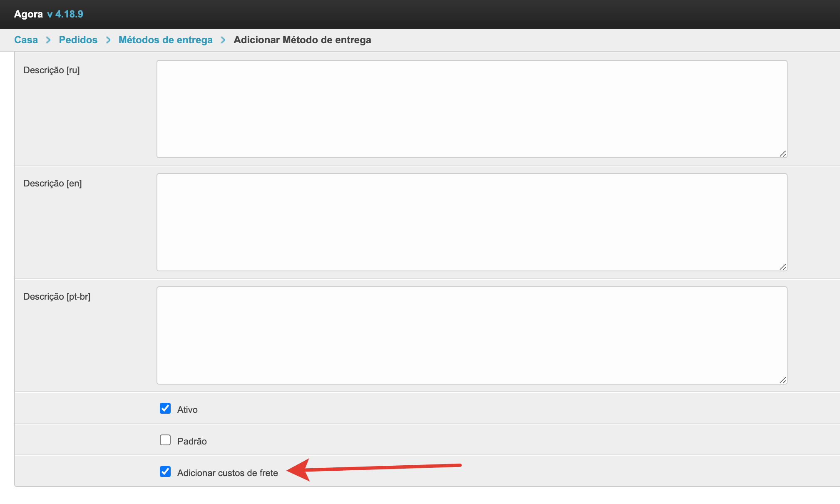
Task: Click chevron arrow after Casa breadcrumb
Action: click(48, 40)
